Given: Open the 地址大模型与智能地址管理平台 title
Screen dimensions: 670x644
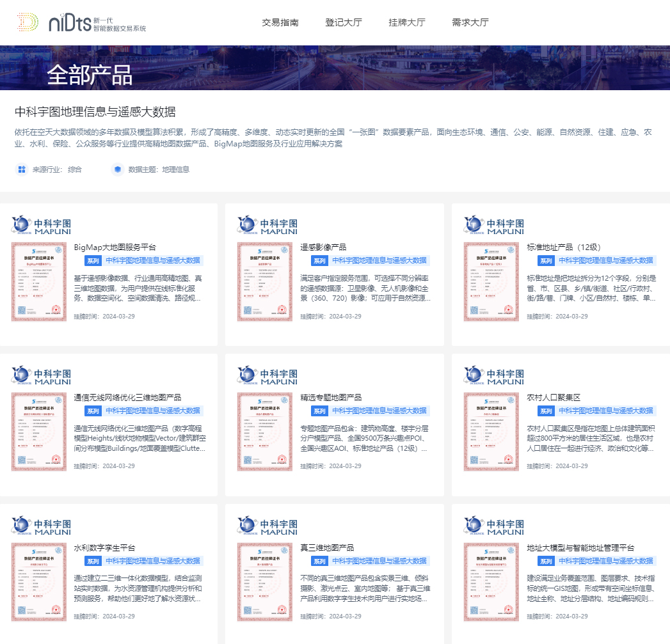Looking at the screenshot, I should [580, 548].
